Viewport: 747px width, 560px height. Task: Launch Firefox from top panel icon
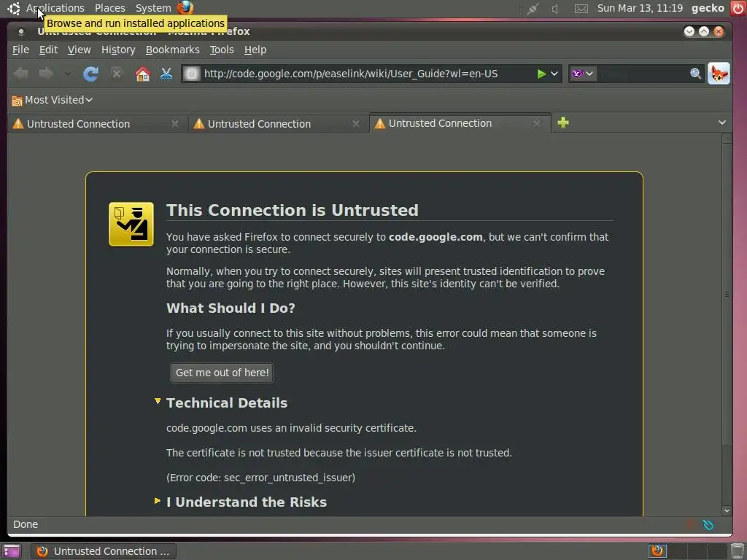185,7
